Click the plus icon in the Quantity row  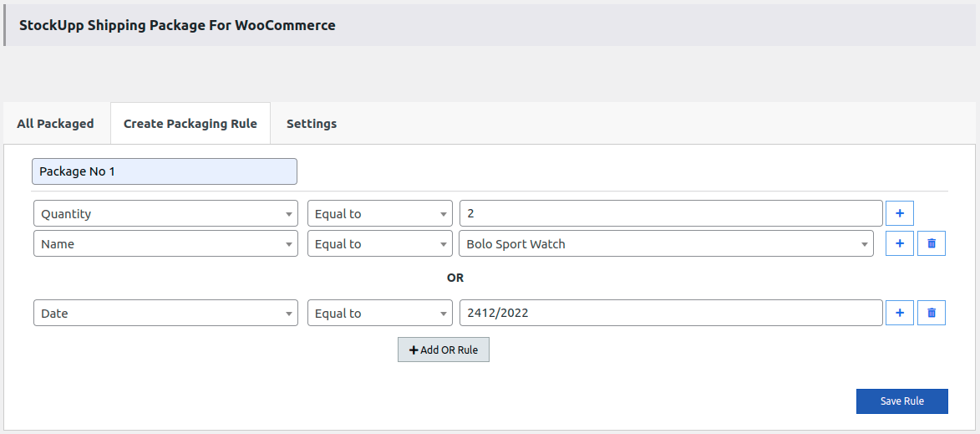[x=899, y=213]
